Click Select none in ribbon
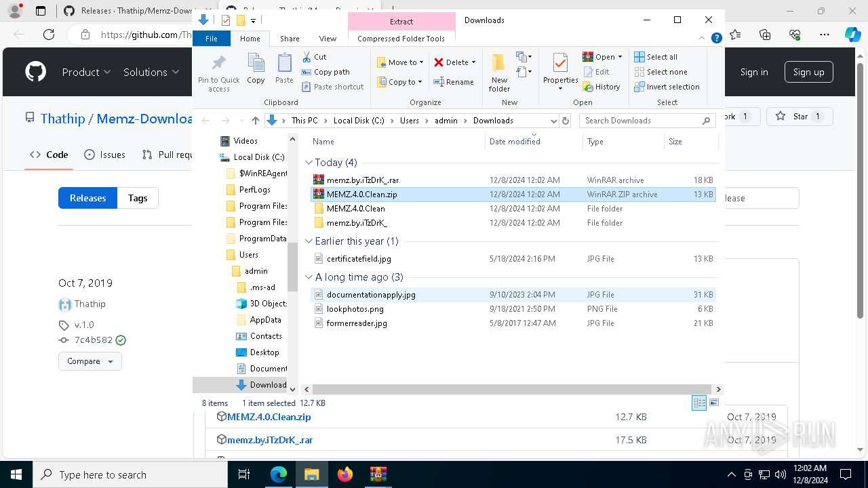This screenshot has width=868, height=488. 661,72
